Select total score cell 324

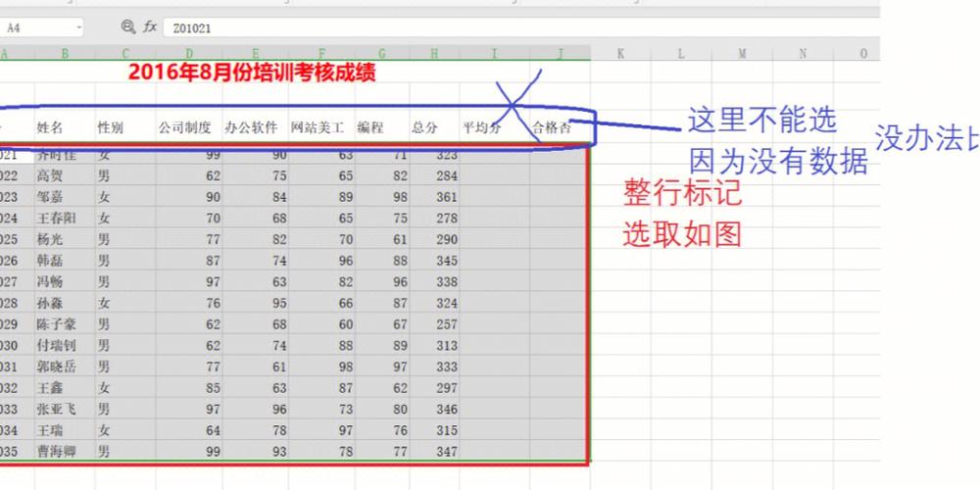pos(434,303)
